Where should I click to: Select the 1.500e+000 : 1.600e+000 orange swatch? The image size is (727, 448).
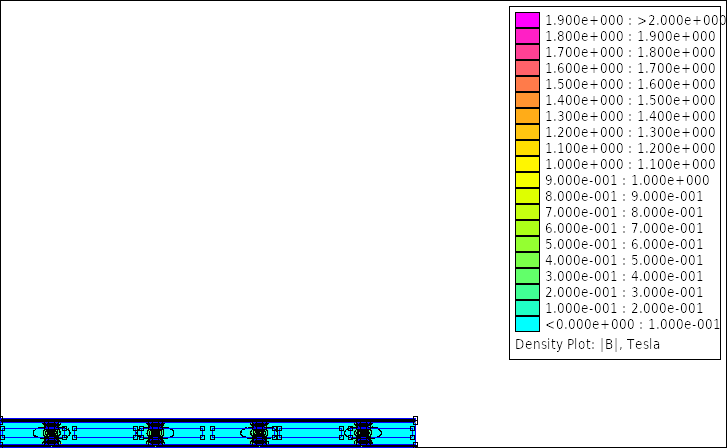pyautogui.click(x=527, y=84)
